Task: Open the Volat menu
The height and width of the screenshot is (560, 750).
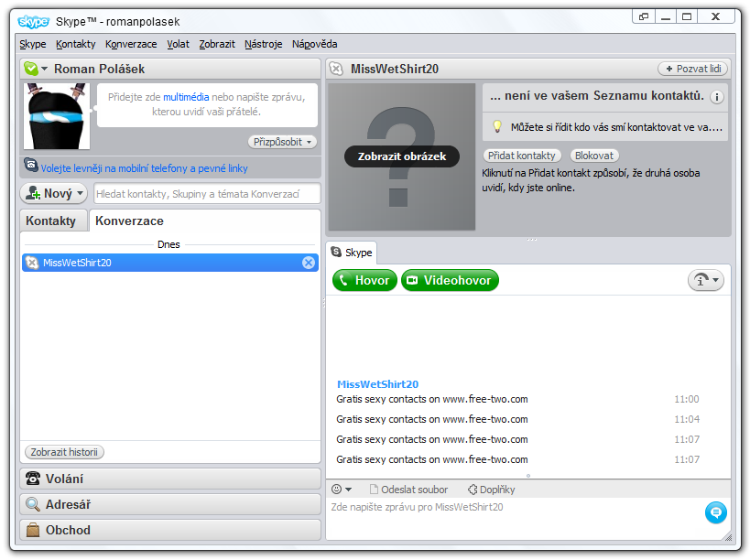Action: tap(178, 44)
